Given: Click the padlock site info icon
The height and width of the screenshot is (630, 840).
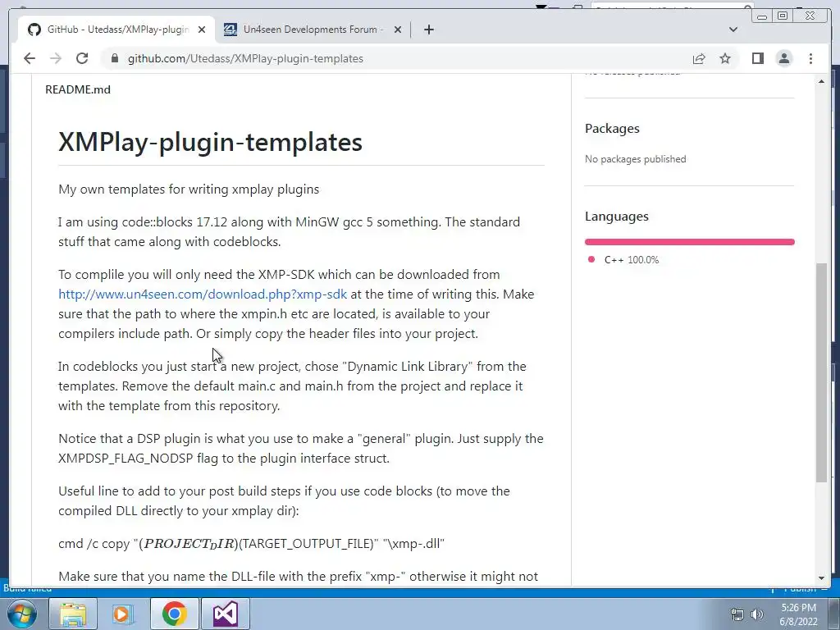Looking at the screenshot, I should coord(115,58).
